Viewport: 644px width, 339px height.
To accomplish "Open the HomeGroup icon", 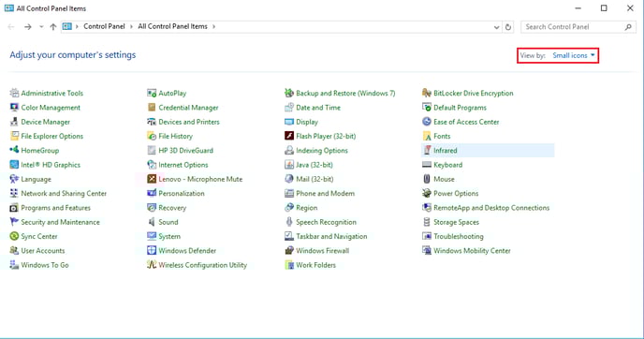I will (14, 151).
